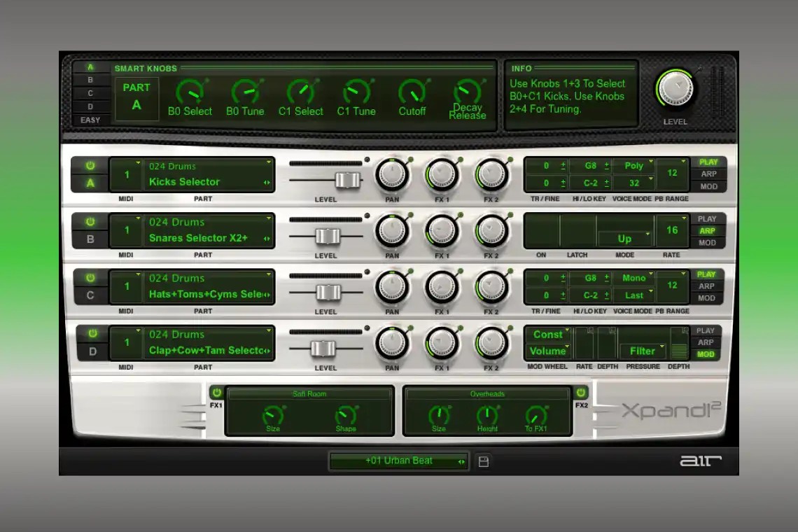Adjust the B0 Tune smart knob

[245, 92]
